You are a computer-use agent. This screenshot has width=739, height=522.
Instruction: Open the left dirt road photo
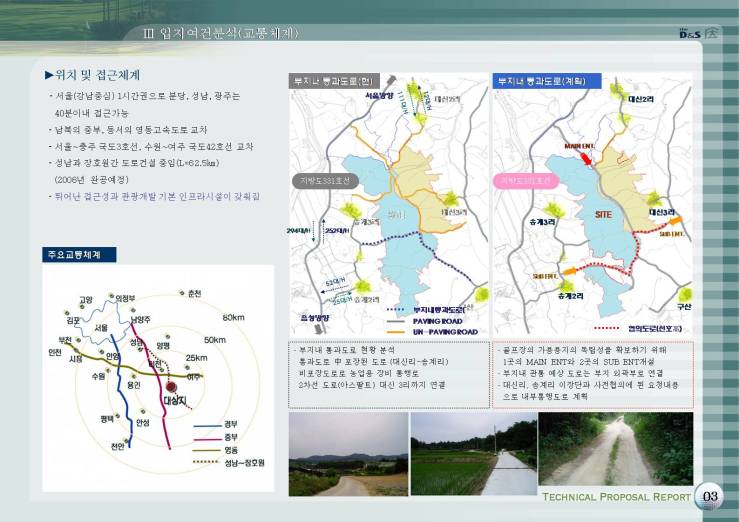coord(347,455)
